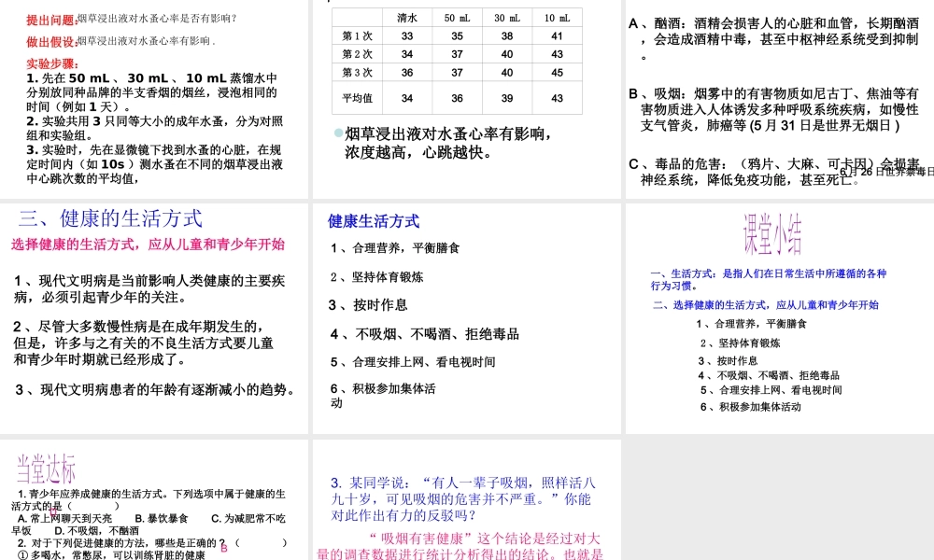The width and height of the screenshot is (934, 560).
Task: Open the 课堂小结 slide thumbnail
Action: pos(780,318)
